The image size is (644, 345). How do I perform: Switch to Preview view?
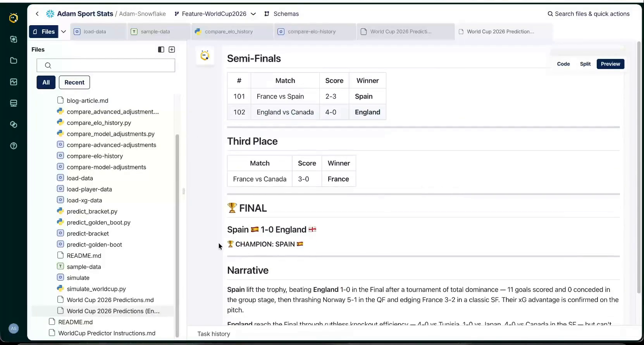pyautogui.click(x=610, y=64)
